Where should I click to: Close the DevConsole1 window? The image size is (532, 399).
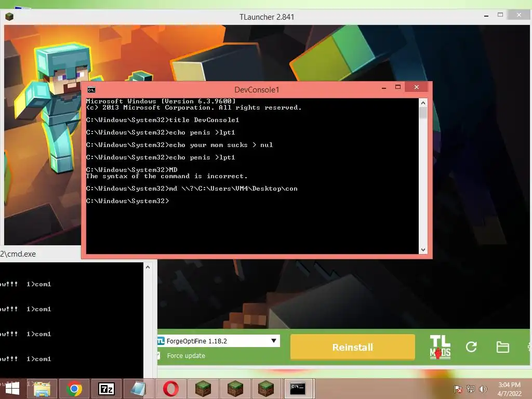[417, 87]
